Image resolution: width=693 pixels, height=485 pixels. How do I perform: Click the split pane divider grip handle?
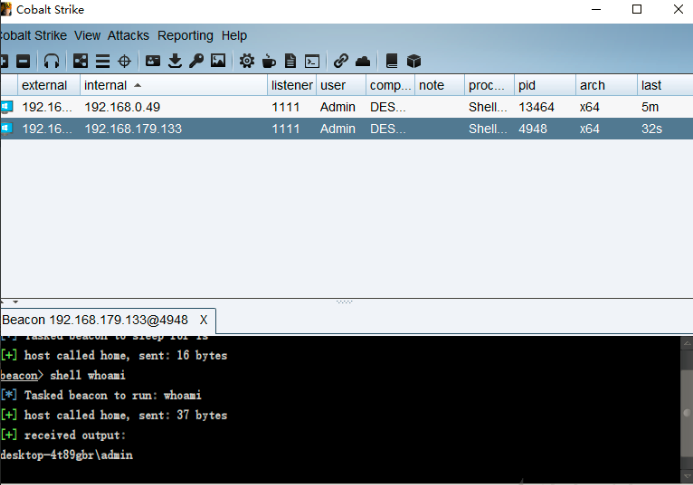coord(344,302)
